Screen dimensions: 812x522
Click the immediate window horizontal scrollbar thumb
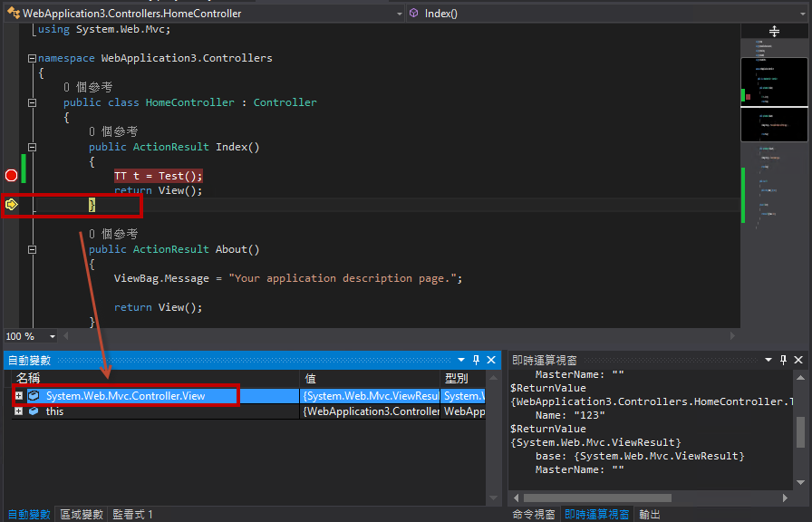597,498
